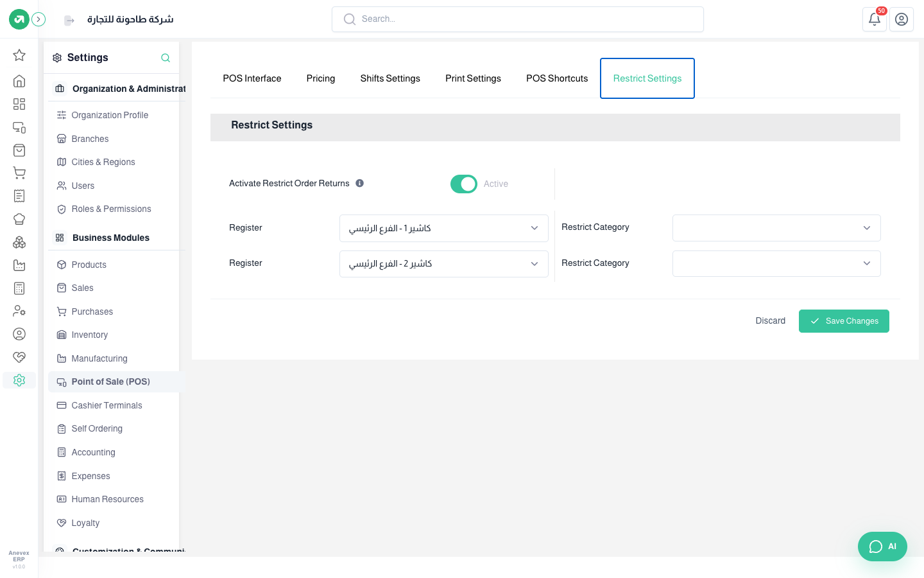Viewport: 924px width, 578px height.
Task: Open the chef hat icon in left rail
Action: [x=19, y=219]
